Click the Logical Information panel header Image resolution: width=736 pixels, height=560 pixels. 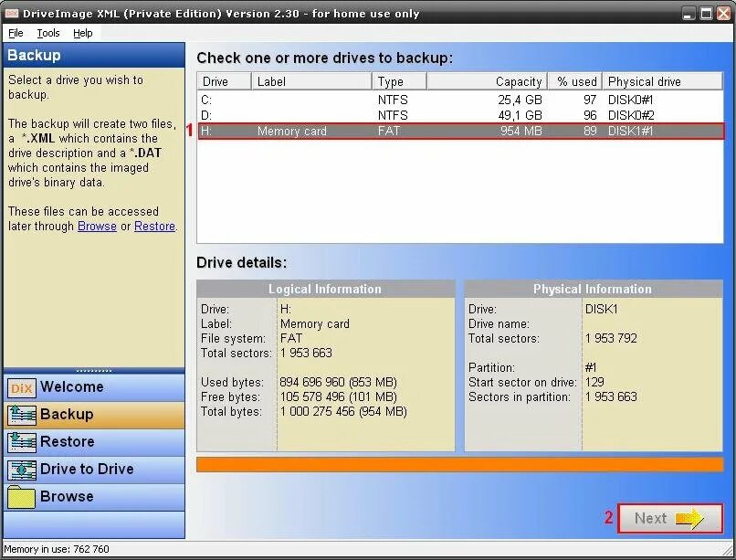click(x=325, y=290)
